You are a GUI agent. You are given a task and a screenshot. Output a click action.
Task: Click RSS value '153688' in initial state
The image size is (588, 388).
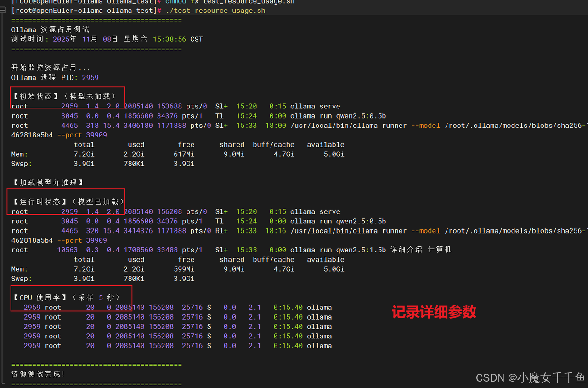[170, 106]
